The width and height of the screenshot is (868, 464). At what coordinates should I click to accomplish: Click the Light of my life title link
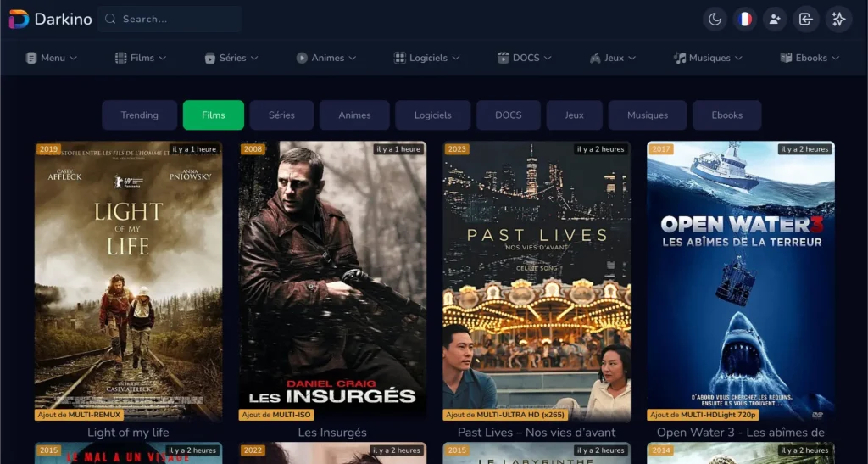coord(129,433)
